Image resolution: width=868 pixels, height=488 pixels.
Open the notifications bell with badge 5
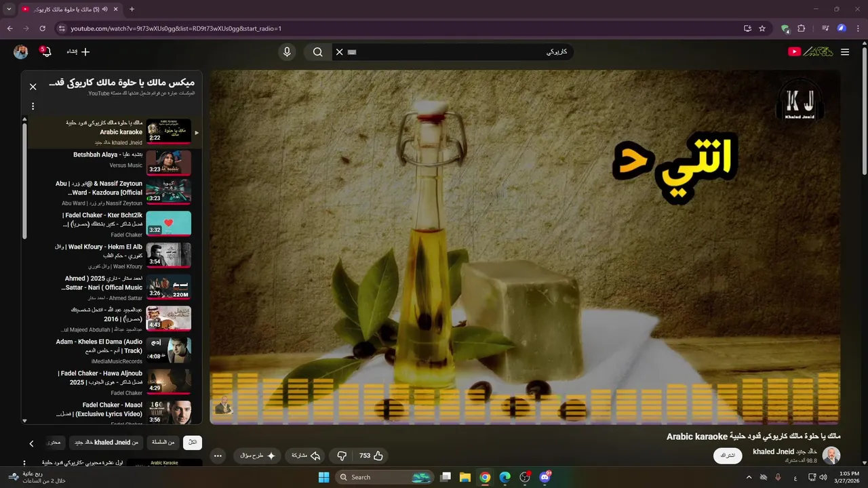pyautogui.click(x=46, y=52)
